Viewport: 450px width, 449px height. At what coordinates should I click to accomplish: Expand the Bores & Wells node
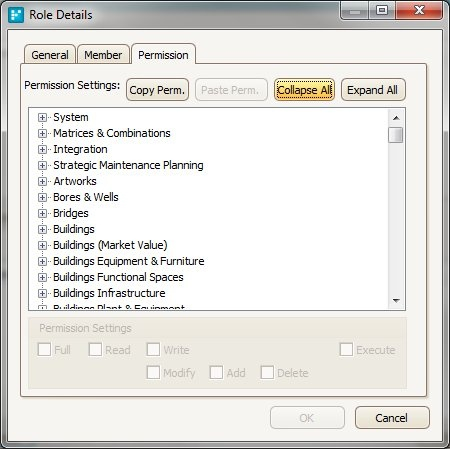pos(42,197)
